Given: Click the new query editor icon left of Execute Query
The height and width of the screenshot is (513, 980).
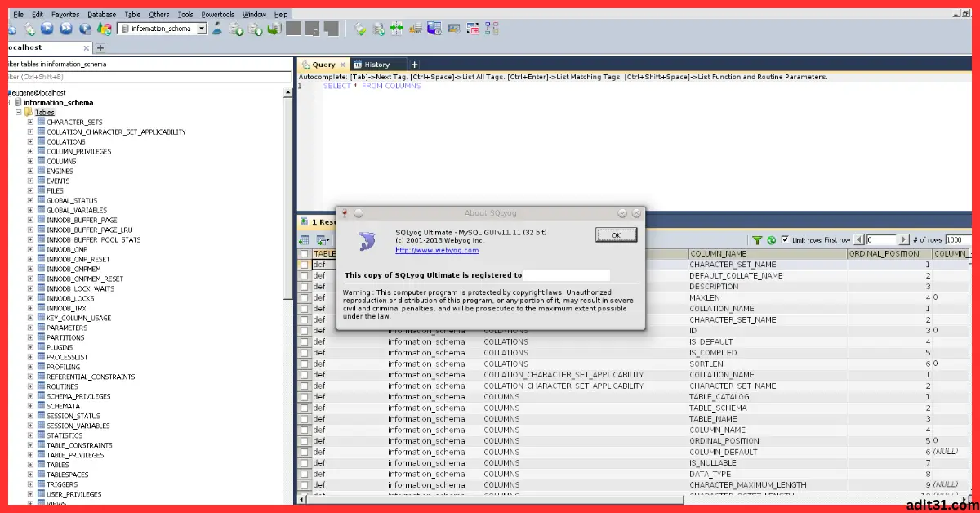Looking at the screenshot, I should click(29, 29).
